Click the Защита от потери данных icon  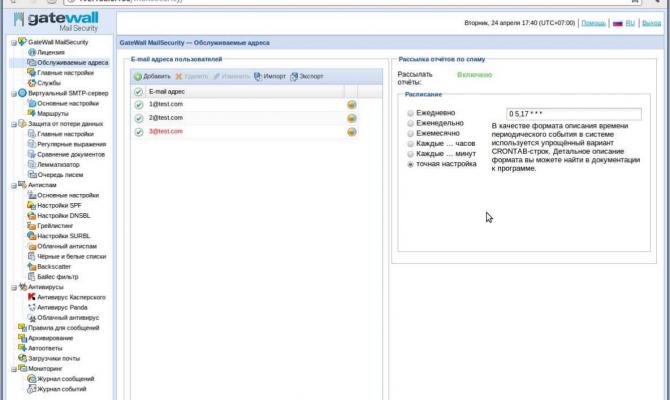point(23,124)
